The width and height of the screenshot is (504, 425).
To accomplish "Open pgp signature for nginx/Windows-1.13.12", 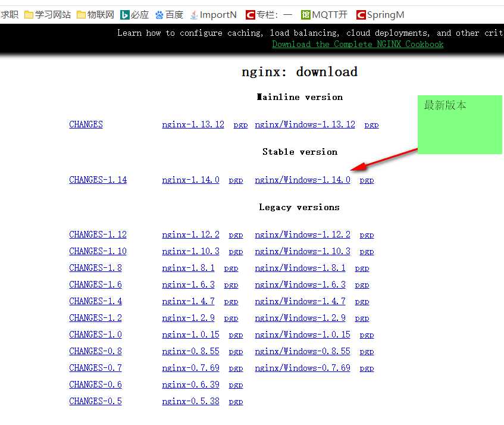I will pos(371,125).
